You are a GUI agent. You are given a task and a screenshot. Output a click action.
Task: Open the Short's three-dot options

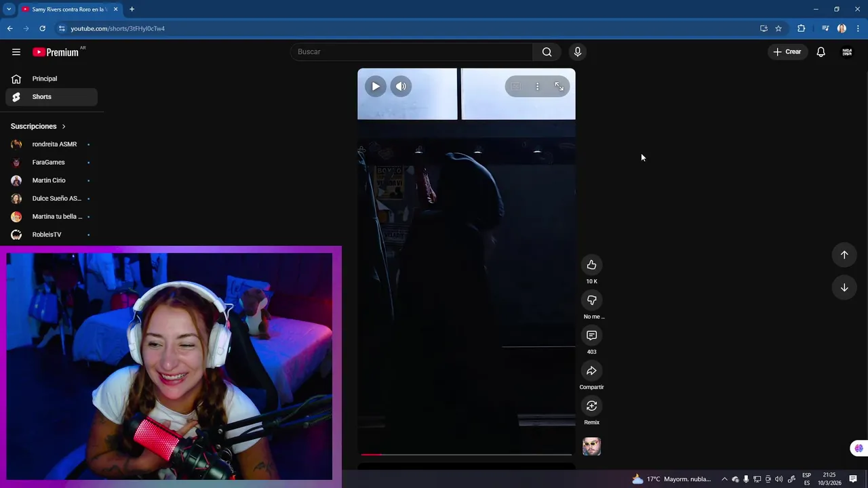click(537, 87)
